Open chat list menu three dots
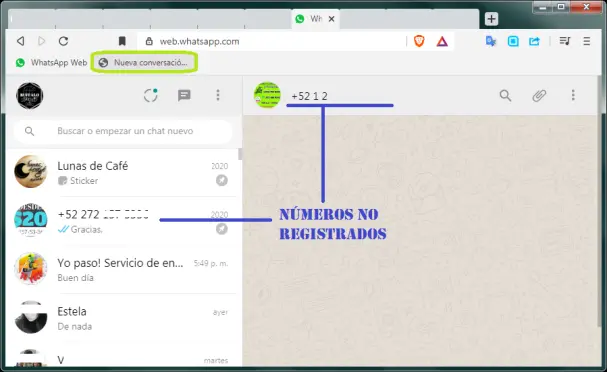Viewport: 607px width, 372px height. click(218, 95)
